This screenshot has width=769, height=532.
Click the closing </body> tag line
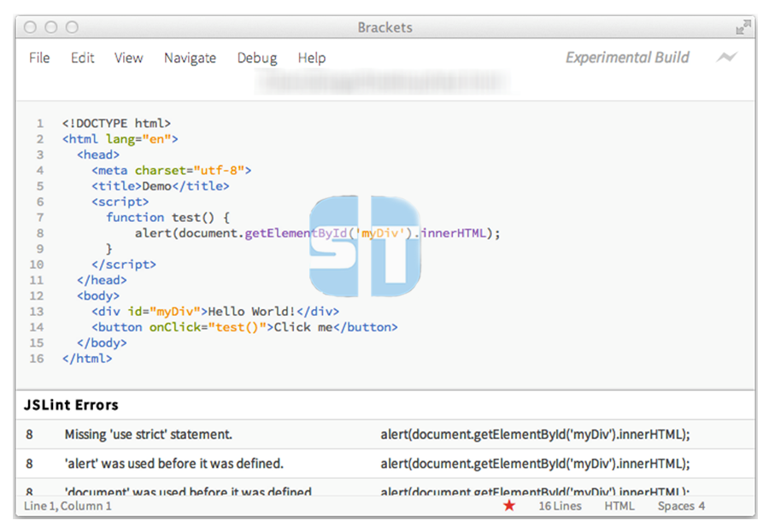coord(102,343)
